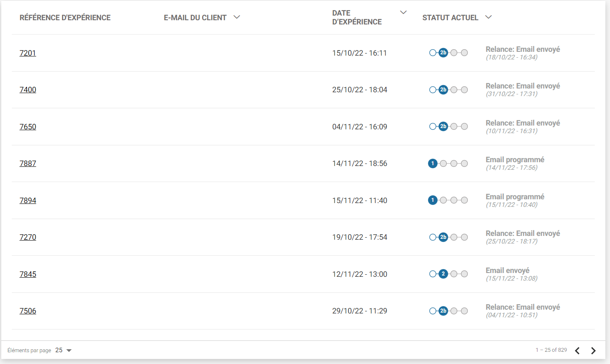This screenshot has height=364, width=610.
Task: Open experience reference 7845
Action: [x=28, y=274]
